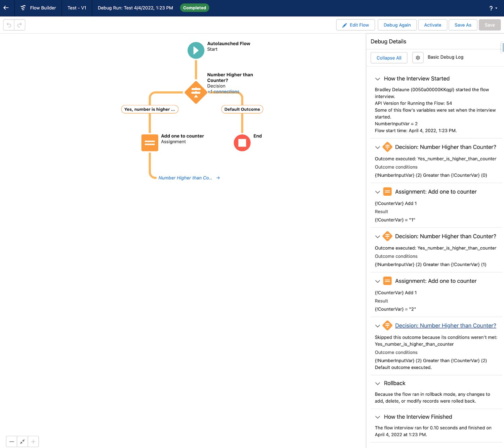Follow the Decision: Number Higher than Counter link
The width and height of the screenshot is (504, 448).
[x=446, y=325]
